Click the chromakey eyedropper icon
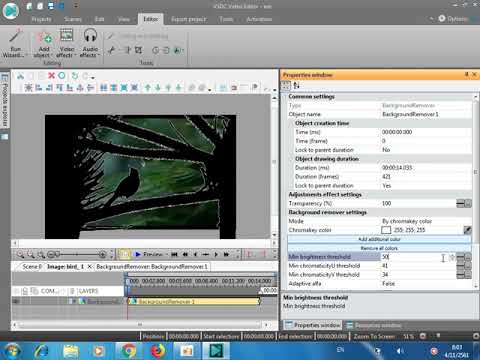 point(467,230)
